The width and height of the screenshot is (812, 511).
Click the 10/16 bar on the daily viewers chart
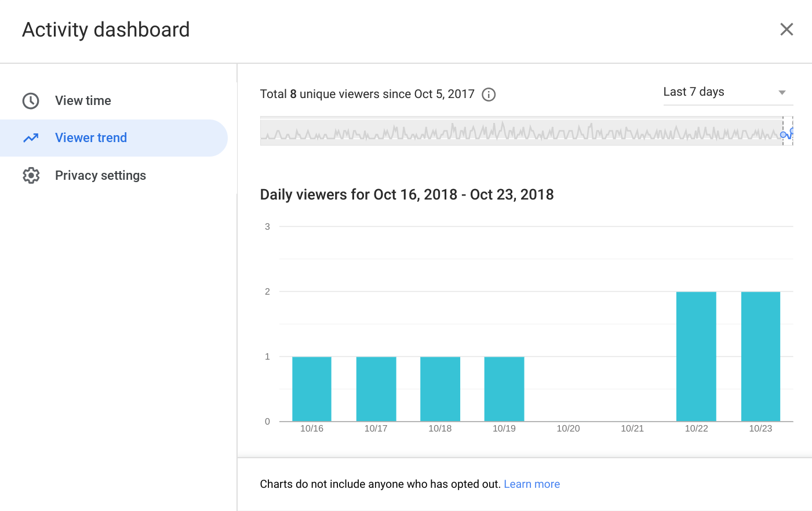(312, 387)
